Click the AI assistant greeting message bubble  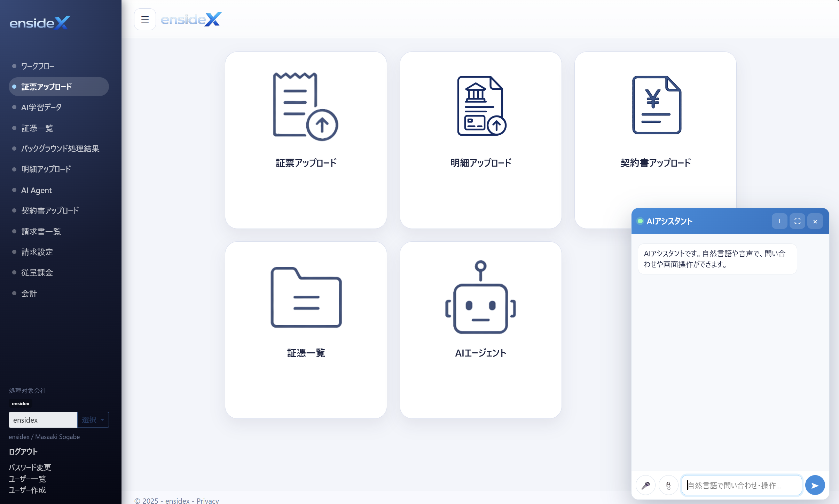(x=717, y=259)
